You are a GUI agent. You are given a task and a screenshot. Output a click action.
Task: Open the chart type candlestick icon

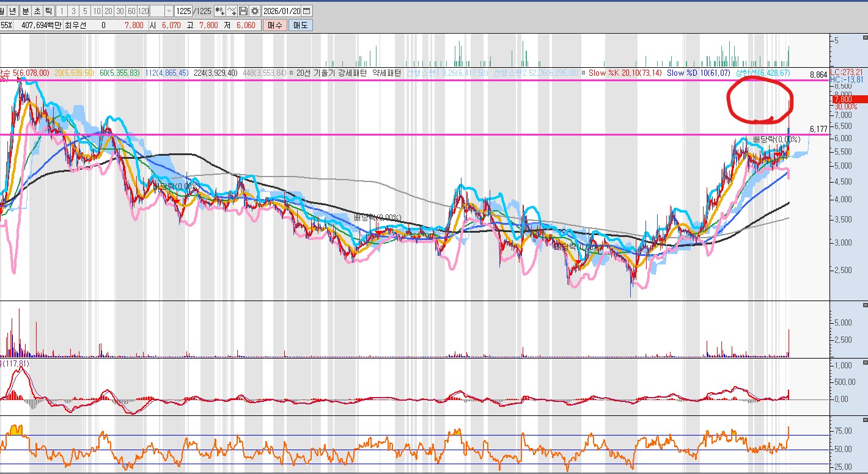pyautogui.click(x=219, y=11)
